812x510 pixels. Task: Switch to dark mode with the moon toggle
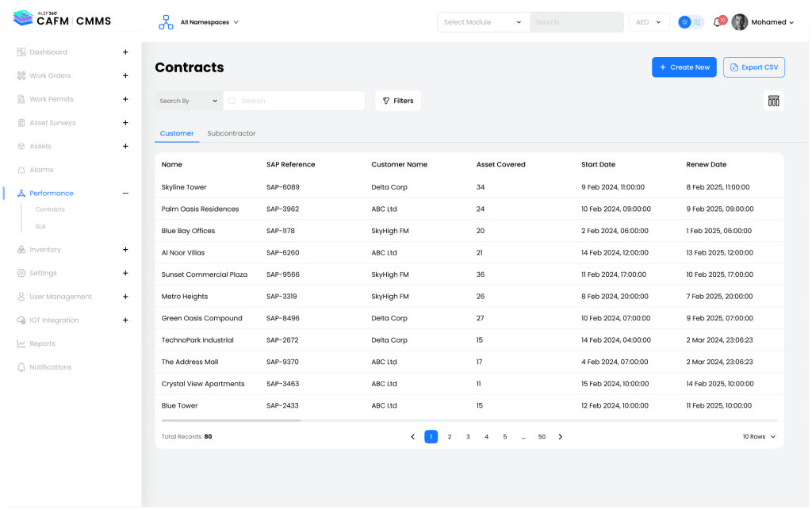click(x=698, y=22)
